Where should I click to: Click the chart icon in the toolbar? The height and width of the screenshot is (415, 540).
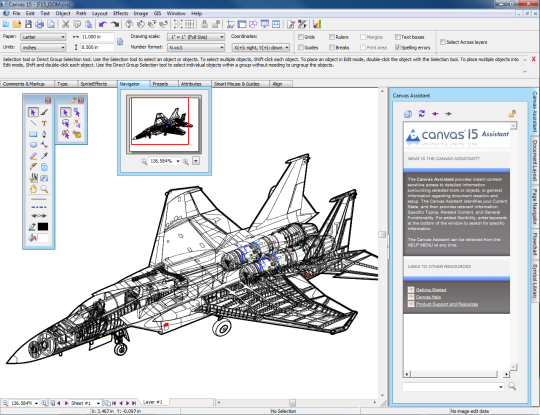317,24
